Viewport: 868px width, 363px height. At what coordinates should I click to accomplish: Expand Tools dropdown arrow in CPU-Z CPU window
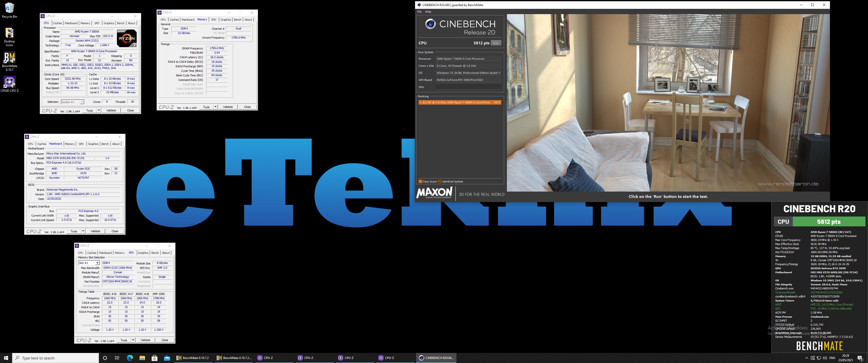[x=99, y=110]
